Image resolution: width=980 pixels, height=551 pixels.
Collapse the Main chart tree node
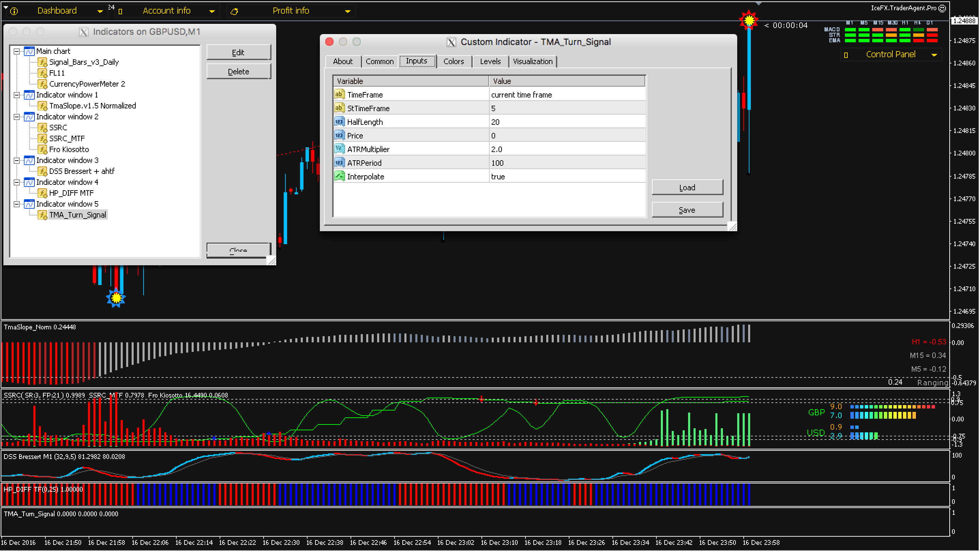17,51
